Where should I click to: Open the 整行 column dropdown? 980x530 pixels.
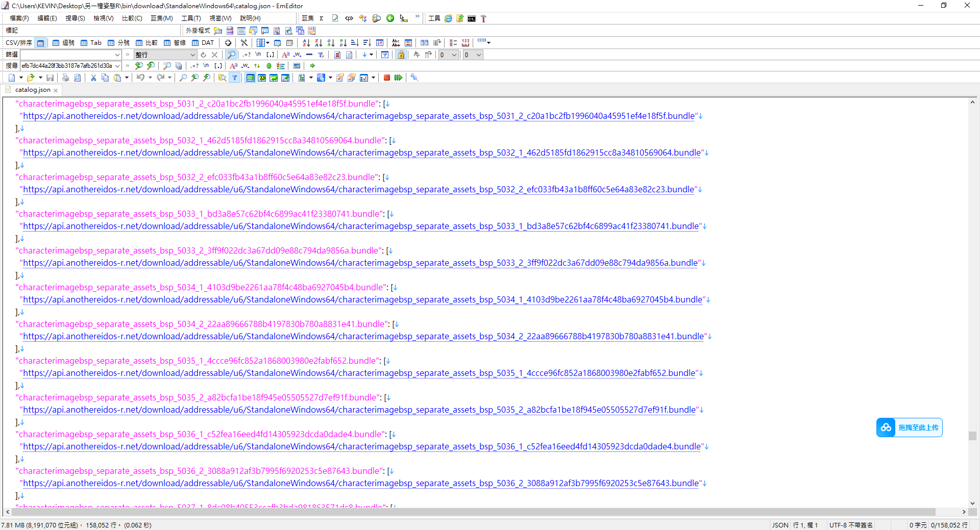193,55
